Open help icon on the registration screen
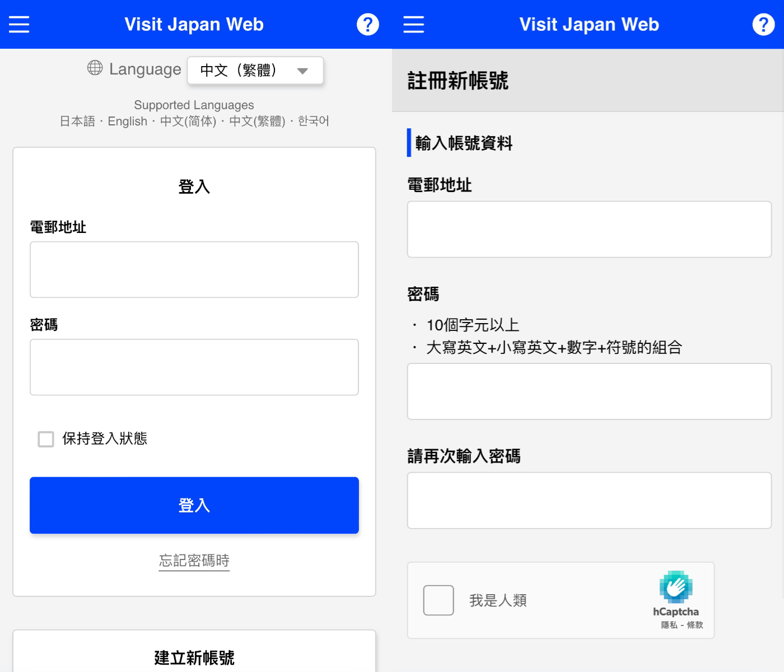The height and width of the screenshot is (672, 784). tap(763, 24)
